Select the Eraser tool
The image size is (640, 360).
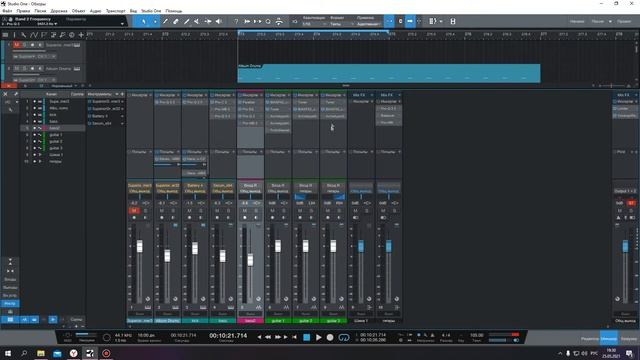pos(176,21)
